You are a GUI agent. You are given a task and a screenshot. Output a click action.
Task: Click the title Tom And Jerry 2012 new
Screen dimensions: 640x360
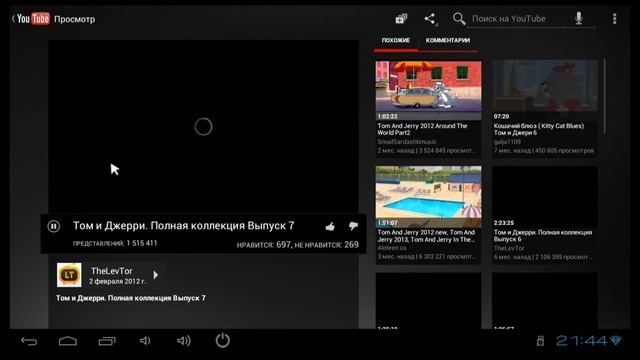(x=426, y=236)
